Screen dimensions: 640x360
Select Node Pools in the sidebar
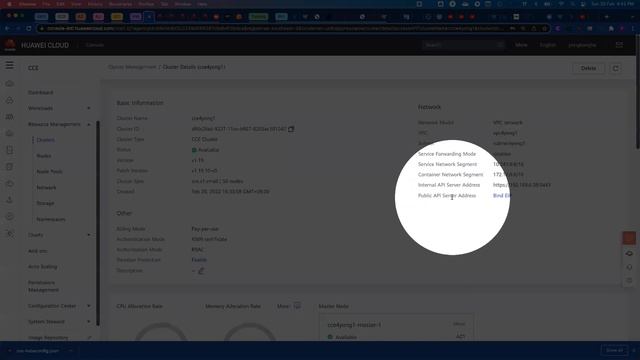(49, 171)
